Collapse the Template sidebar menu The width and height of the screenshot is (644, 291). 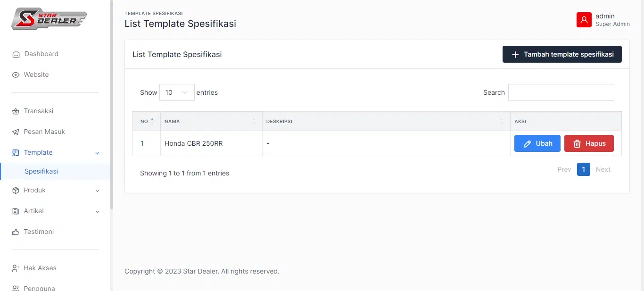(97, 153)
